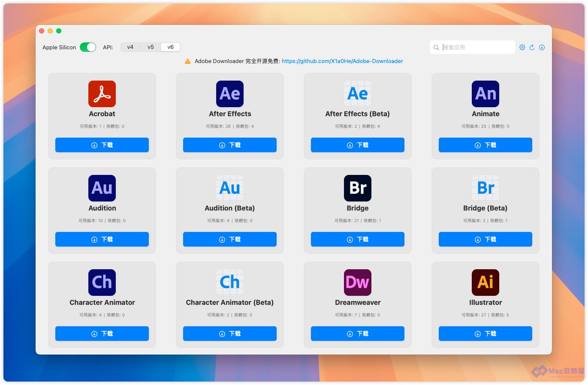Image resolution: width=588 pixels, height=385 pixels.
Task: Download Acrobat with its 下载 button
Action: pyautogui.click(x=102, y=145)
